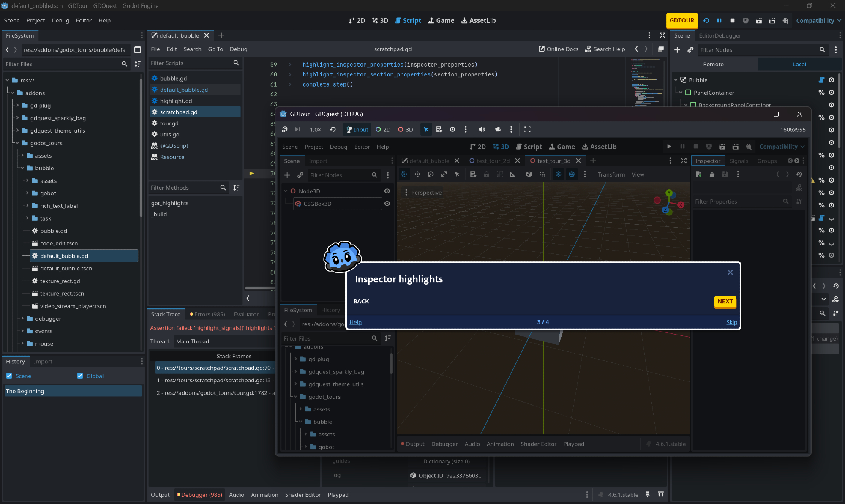The height and width of the screenshot is (504, 845).
Task: Toggle the Global history checkbox
Action: click(80, 376)
